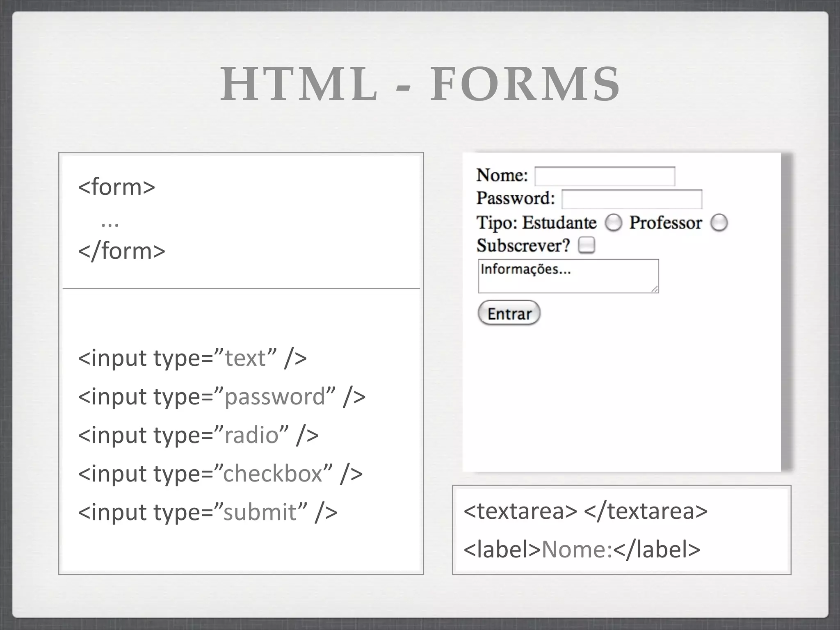Click the slide title HTML - FORMS
The width and height of the screenshot is (840, 630).
point(420,84)
